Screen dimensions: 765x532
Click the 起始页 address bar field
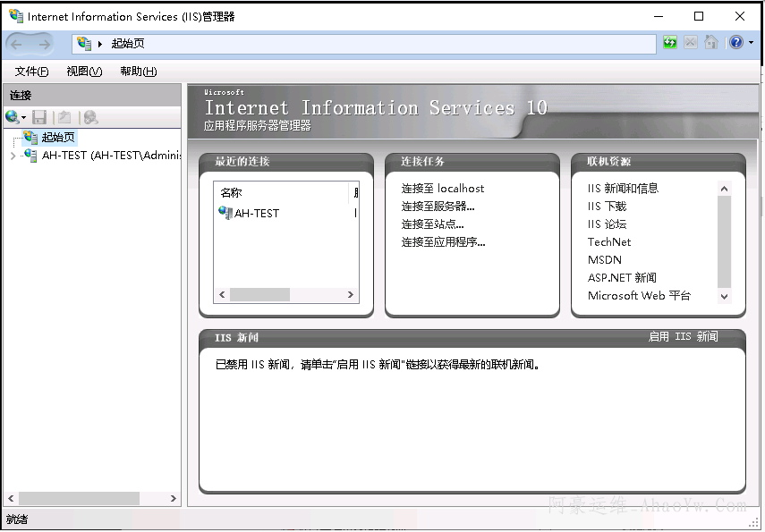(x=364, y=44)
